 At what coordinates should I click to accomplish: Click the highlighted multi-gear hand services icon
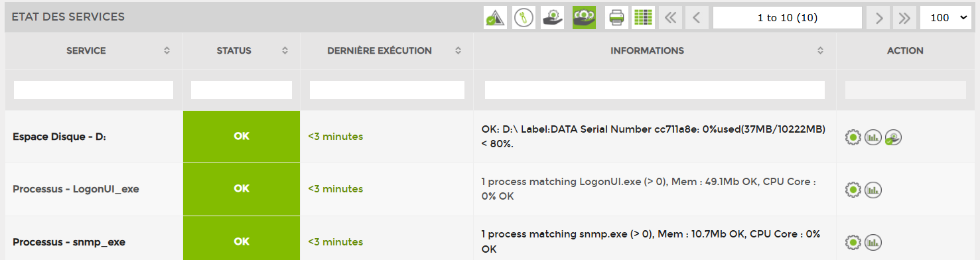coord(584,18)
